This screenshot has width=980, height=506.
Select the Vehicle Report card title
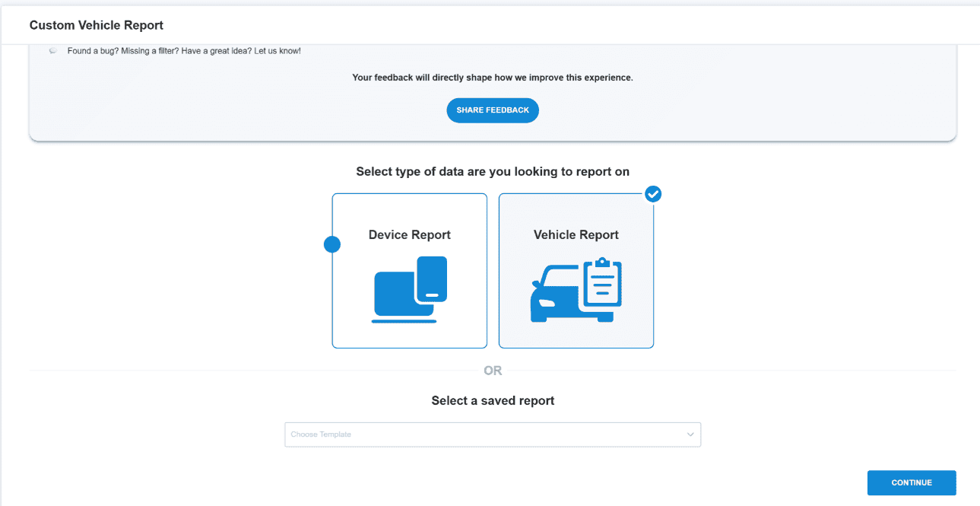point(576,235)
